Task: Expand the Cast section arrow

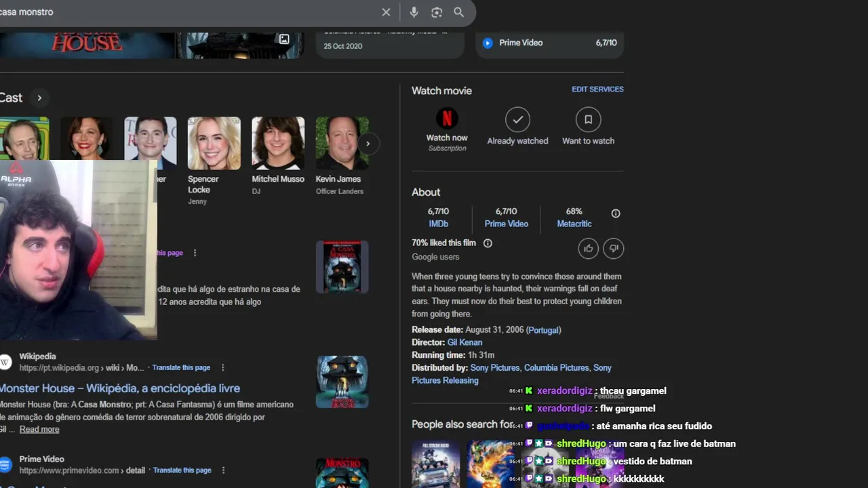Action: [x=39, y=98]
